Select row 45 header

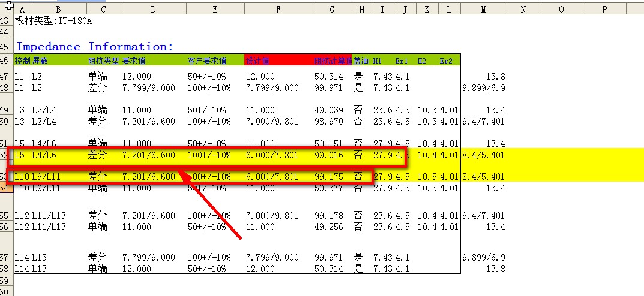point(7,47)
